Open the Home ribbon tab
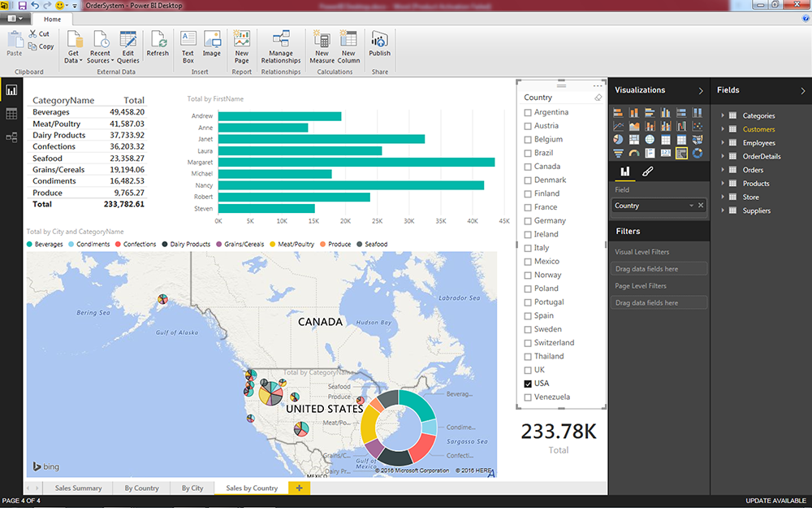Image resolution: width=812 pixels, height=508 pixels. click(52, 20)
